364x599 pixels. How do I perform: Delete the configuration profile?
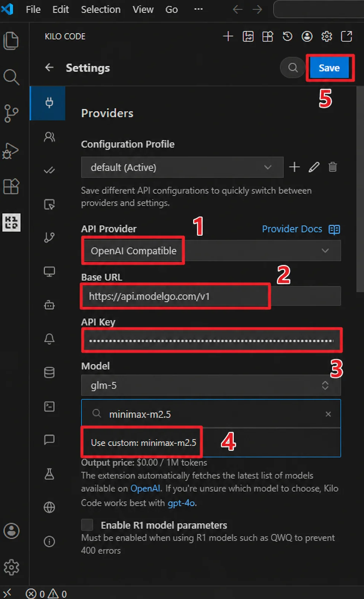(x=333, y=167)
